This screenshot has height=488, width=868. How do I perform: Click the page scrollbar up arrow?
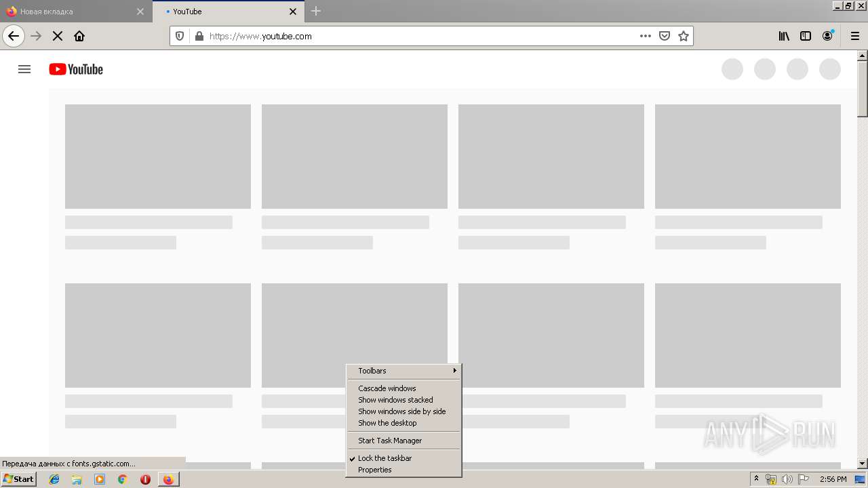(x=863, y=56)
